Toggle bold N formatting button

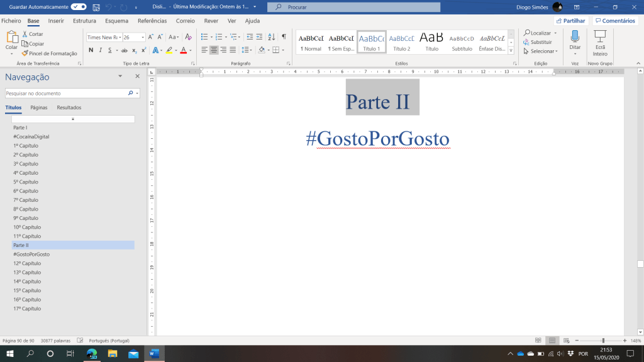click(x=91, y=50)
